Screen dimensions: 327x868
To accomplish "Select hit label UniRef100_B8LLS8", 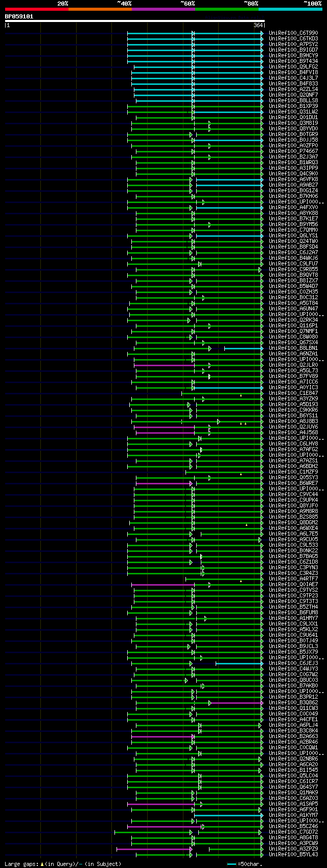I will (293, 100).
